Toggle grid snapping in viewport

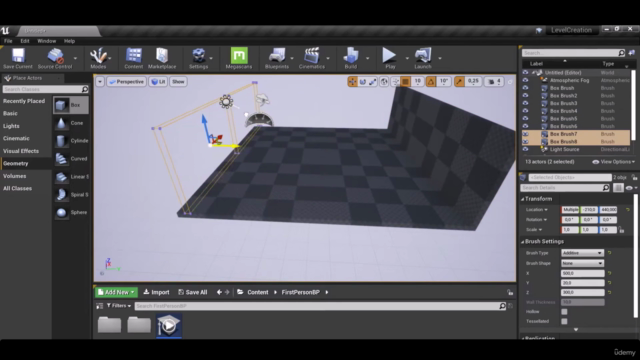pos(405,82)
